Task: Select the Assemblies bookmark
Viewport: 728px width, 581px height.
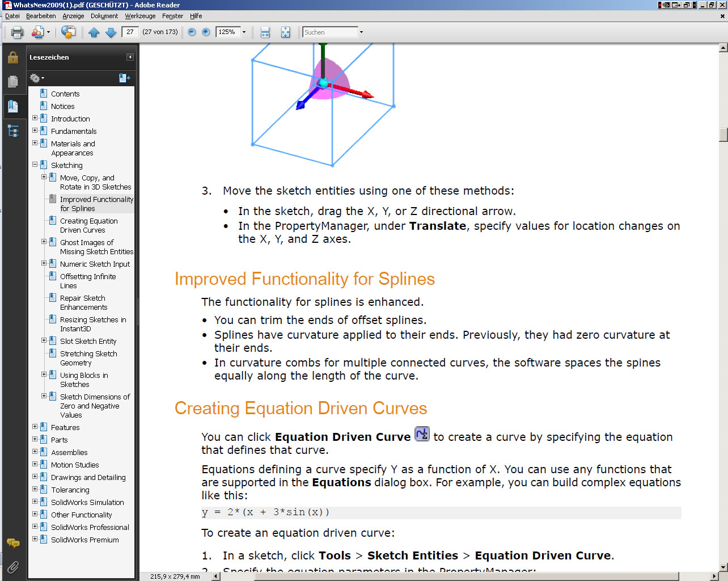Action: point(69,452)
